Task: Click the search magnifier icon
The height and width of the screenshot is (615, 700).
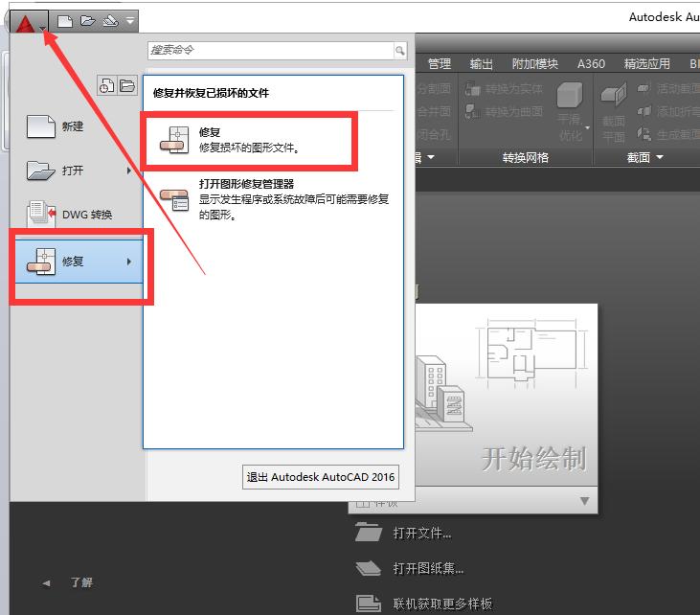Action: (x=400, y=51)
